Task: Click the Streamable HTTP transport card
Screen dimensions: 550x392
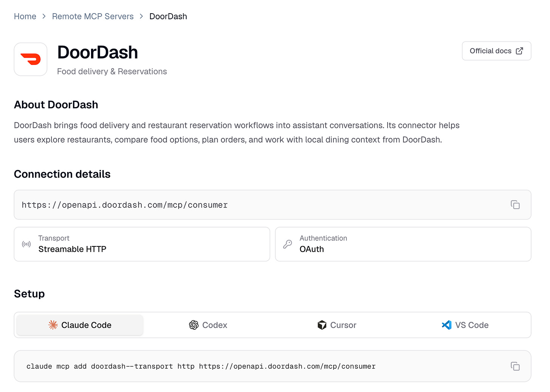Action: click(x=142, y=244)
